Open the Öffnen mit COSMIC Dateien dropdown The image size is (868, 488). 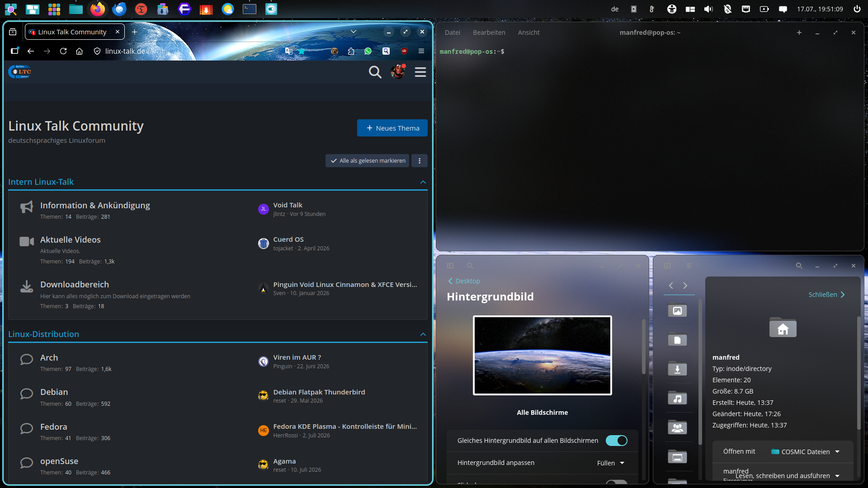(805, 452)
